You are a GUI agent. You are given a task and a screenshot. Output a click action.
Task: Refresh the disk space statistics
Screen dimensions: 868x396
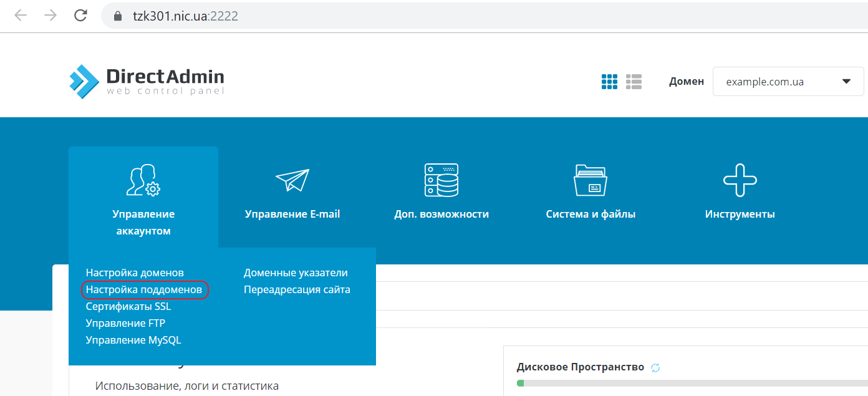tap(655, 368)
